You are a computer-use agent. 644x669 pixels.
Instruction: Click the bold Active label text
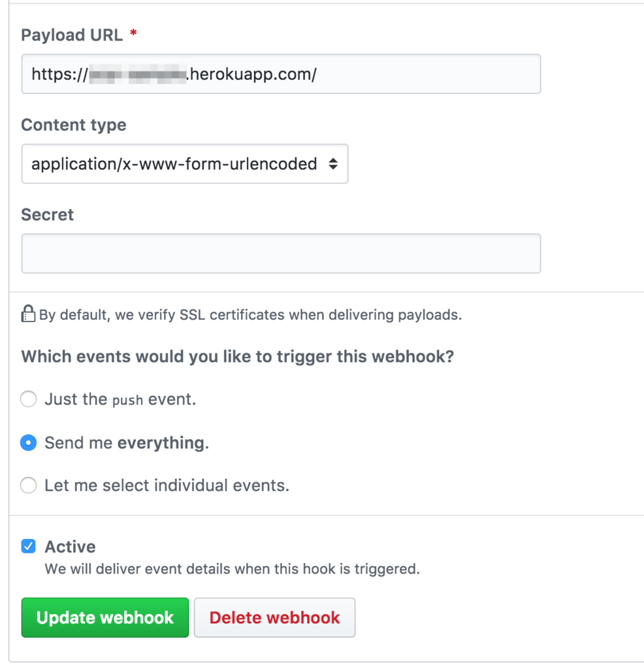(x=70, y=546)
